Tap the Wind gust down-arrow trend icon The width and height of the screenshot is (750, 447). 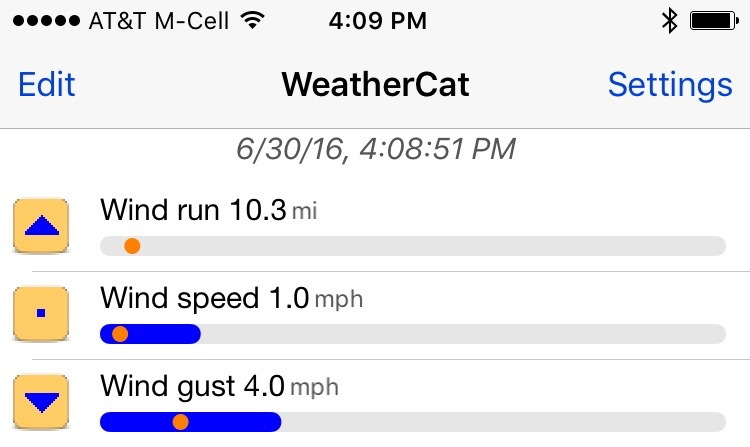click(x=41, y=402)
